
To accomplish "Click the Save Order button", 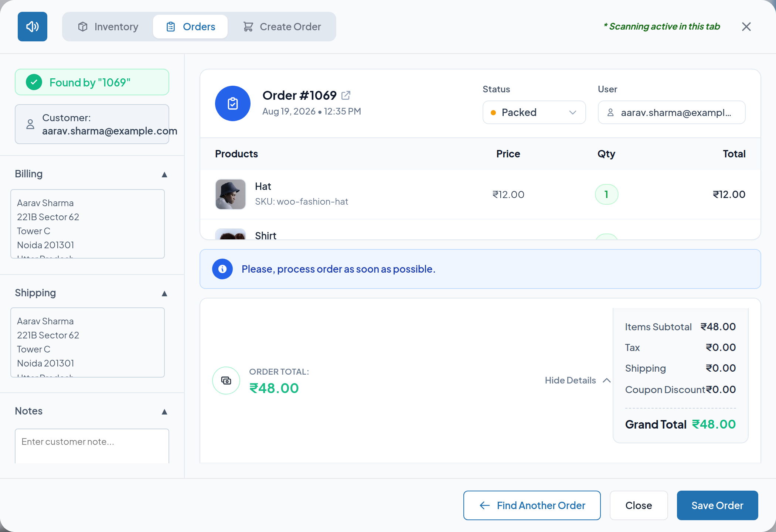I will coord(718,505).
